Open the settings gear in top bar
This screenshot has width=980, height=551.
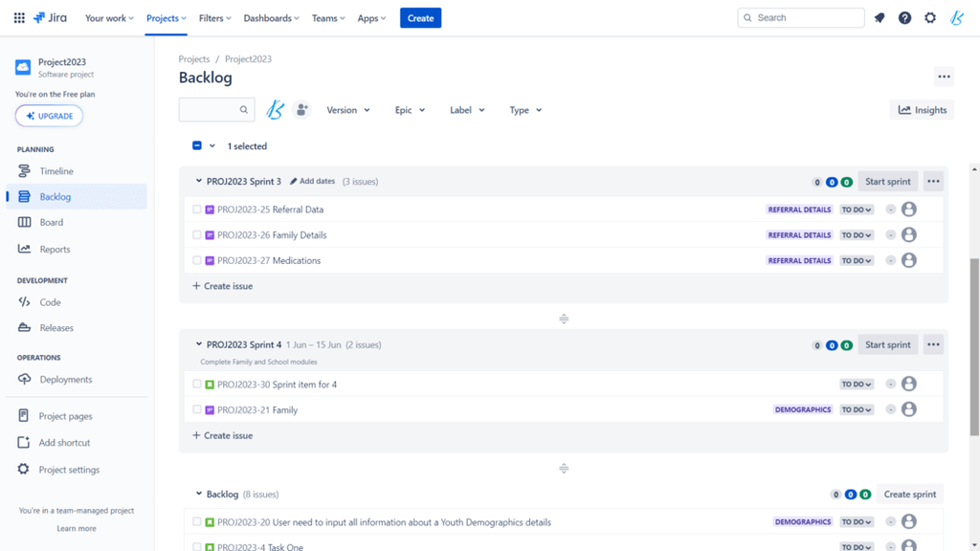(930, 18)
